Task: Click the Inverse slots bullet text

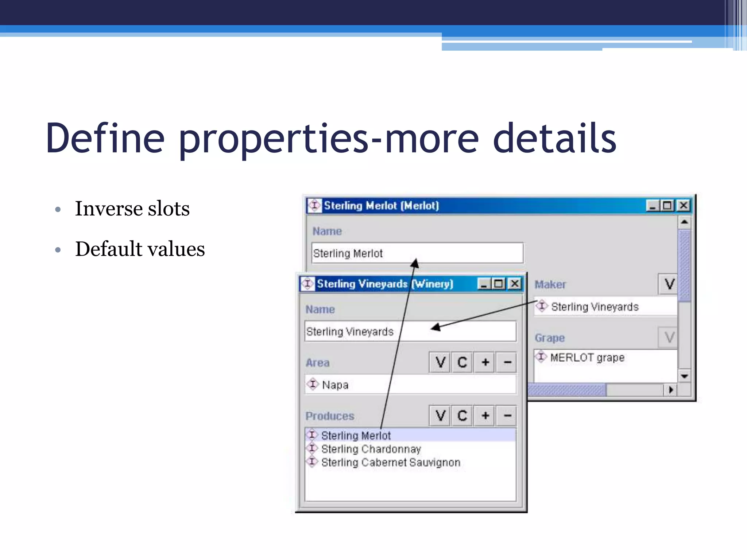Action: [x=132, y=209]
